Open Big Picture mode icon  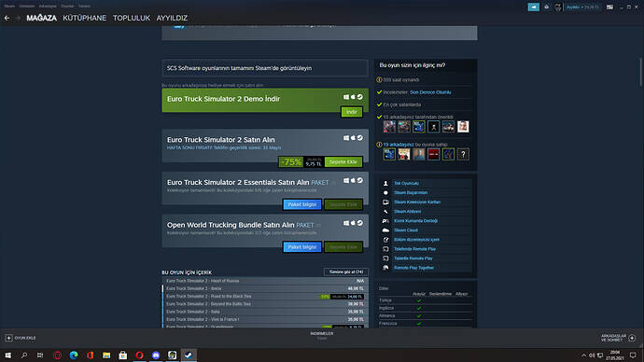609,7
